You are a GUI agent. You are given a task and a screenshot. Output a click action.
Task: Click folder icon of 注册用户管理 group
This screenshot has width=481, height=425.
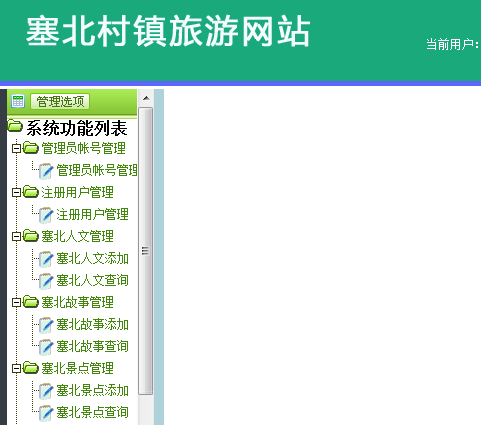[31, 191]
